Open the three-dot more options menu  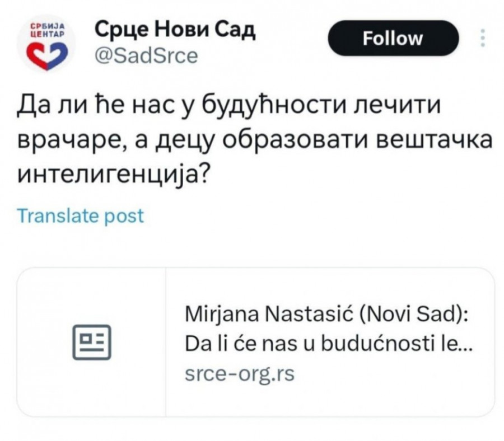[x=483, y=38]
